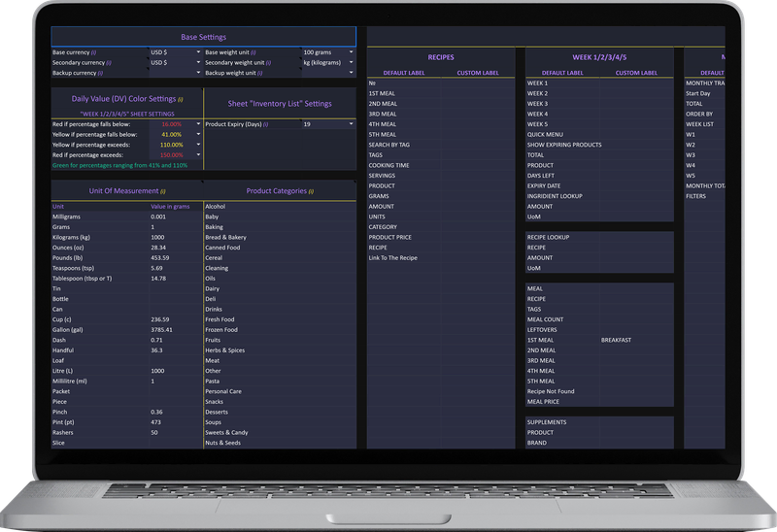Select the 'Alcohol' product category

[x=215, y=207]
